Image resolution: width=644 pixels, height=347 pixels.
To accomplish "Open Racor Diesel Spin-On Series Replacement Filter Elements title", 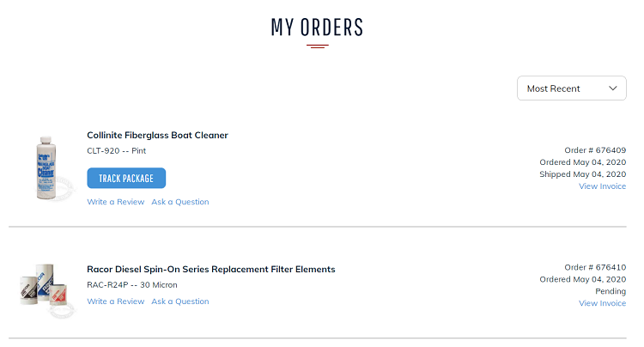I will click(210, 269).
